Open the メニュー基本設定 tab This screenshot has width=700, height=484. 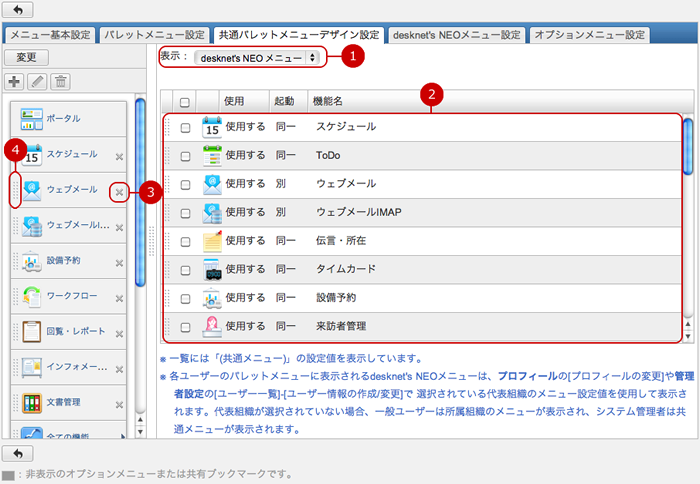(x=50, y=35)
